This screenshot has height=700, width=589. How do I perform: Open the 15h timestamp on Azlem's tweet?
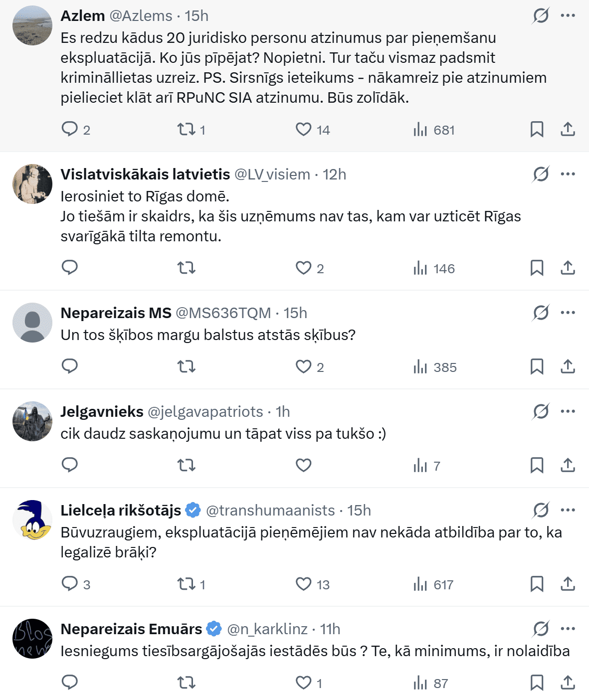click(x=196, y=16)
